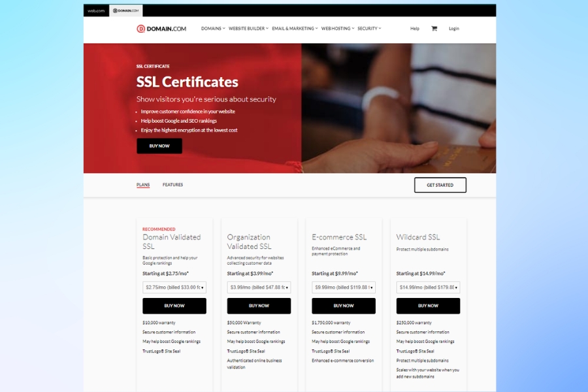
Task: Click the Login link
Action: click(454, 29)
